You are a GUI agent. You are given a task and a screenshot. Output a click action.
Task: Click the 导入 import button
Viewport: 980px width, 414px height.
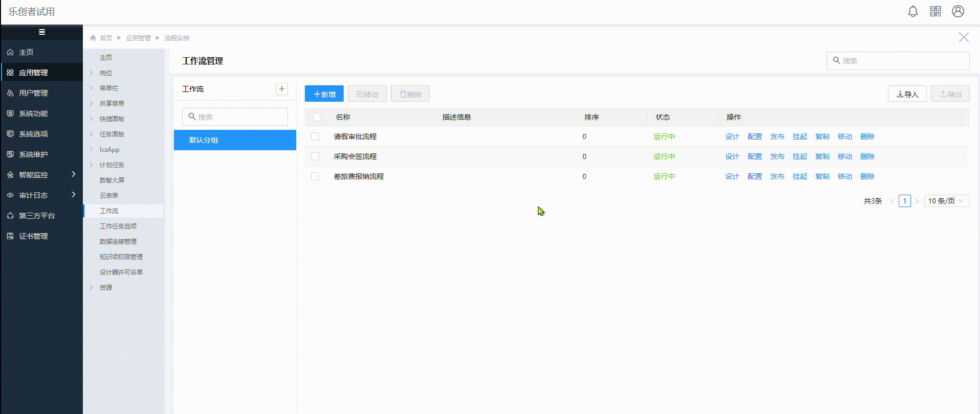[x=907, y=94]
